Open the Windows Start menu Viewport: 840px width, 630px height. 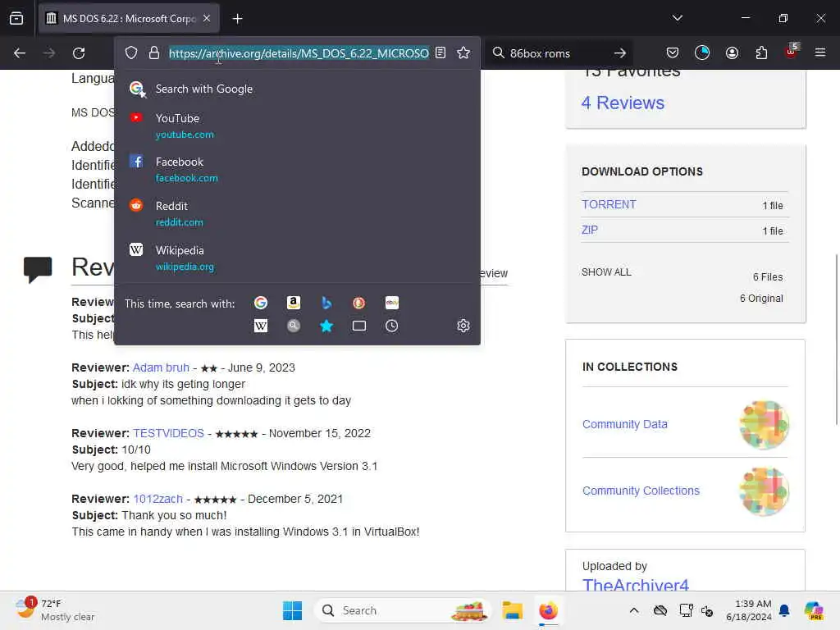click(x=292, y=610)
